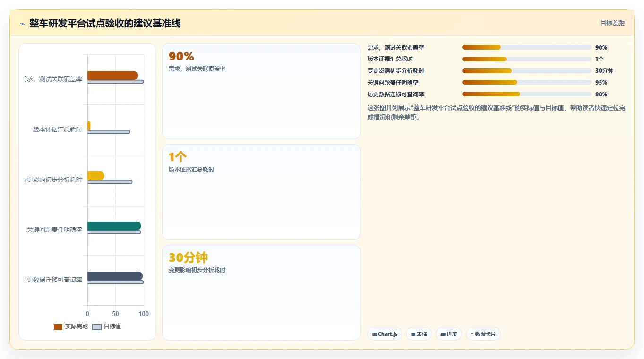This screenshot has height=359, width=644.
Task: Click the 整车研发平台试点验收的建议基准线 page title
Action: 105,23
